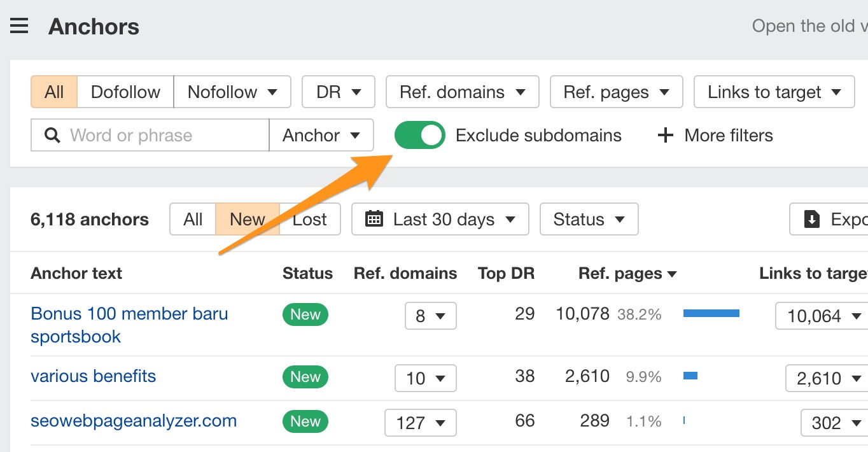Click the Ref. pages sort arrow
Screen dimensions: 868x452
point(672,274)
